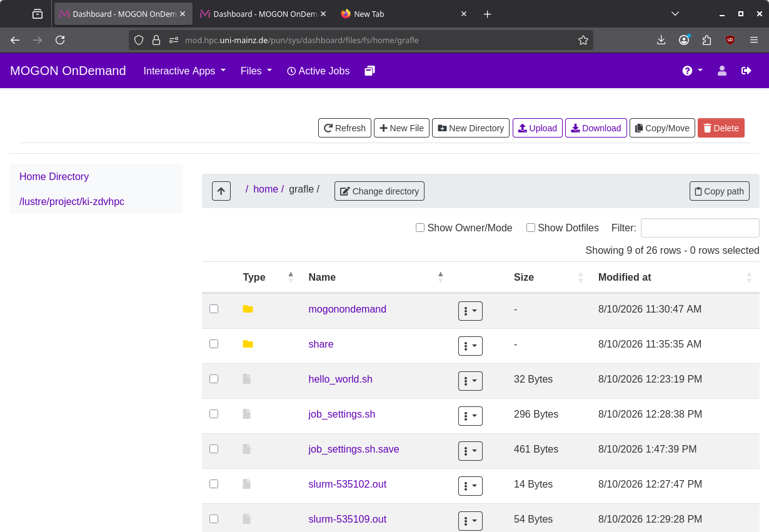Click the Change directory button
This screenshot has height=532, width=769.
(x=379, y=191)
